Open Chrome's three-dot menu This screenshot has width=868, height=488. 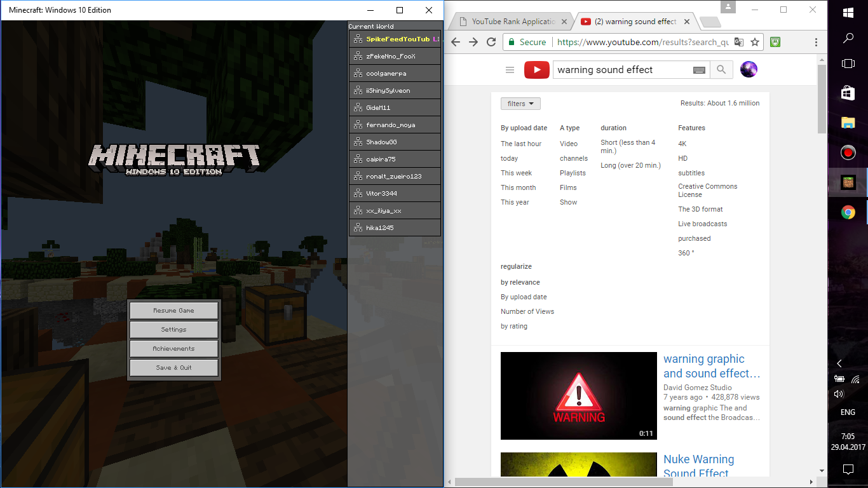tap(816, 42)
